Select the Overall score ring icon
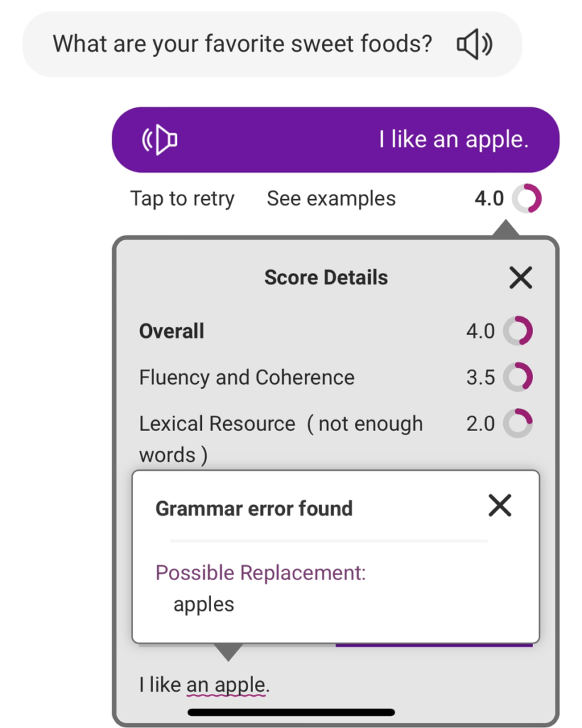The width and height of the screenshot is (582, 728). pos(518,331)
